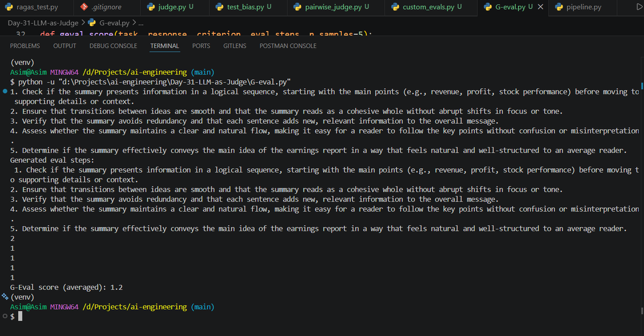Click line number 32 in editor gutter
Image resolution: width=644 pixels, height=336 pixels.
tap(21, 34)
